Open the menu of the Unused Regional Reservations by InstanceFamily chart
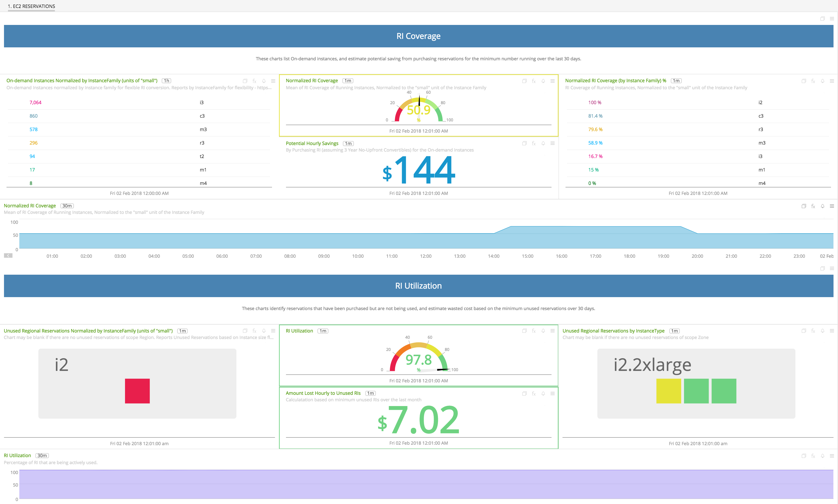Screen dimensions: 838x504 coord(273,331)
